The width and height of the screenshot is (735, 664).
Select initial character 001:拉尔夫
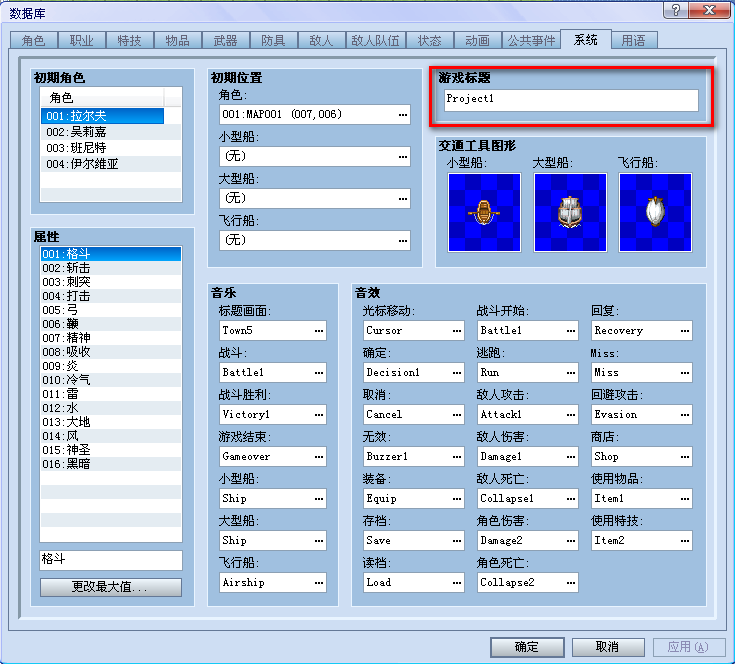[x=102, y=116]
